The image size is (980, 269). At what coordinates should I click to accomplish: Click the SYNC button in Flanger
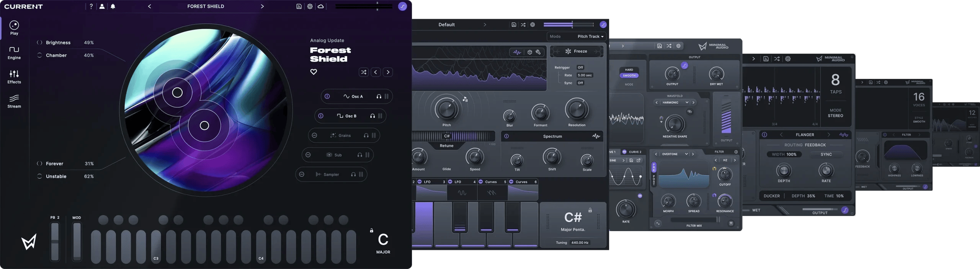click(x=826, y=154)
